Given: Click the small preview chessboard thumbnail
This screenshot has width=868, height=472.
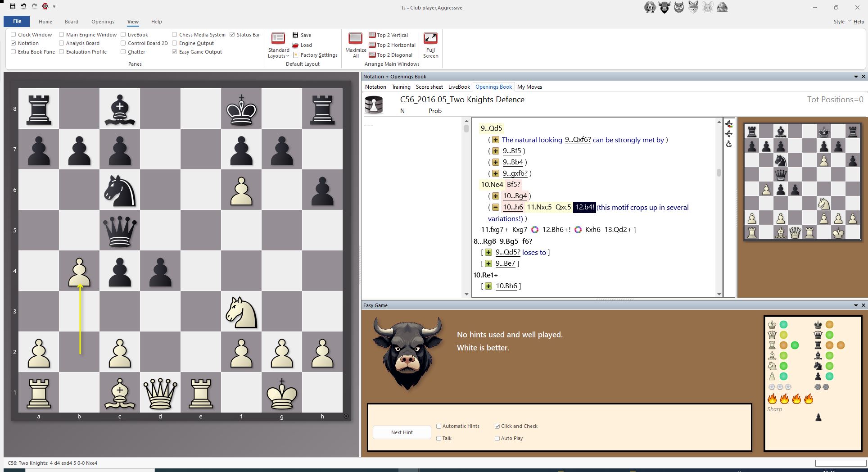Looking at the screenshot, I should click(802, 182).
